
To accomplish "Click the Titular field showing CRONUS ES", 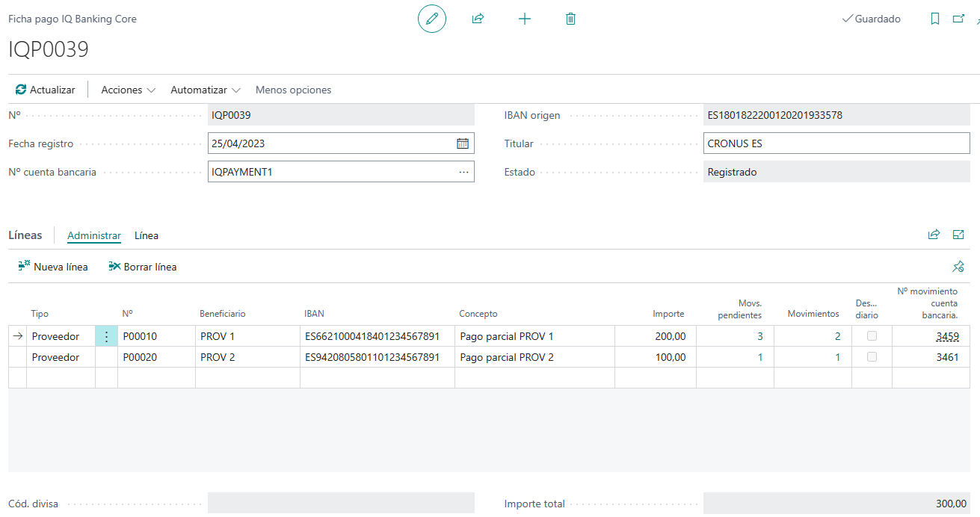I will pos(836,143).
